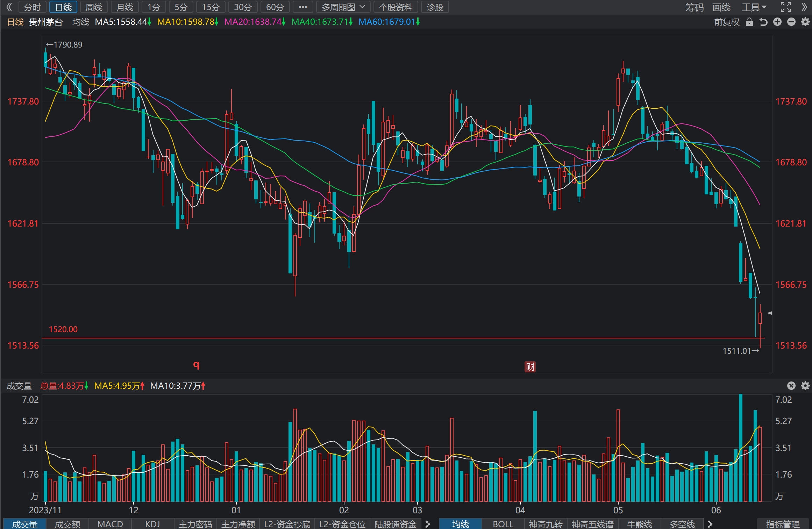Activate 画线 drawing tools
The width and height of the screenshot is (812, 529).
coord(722,7)
